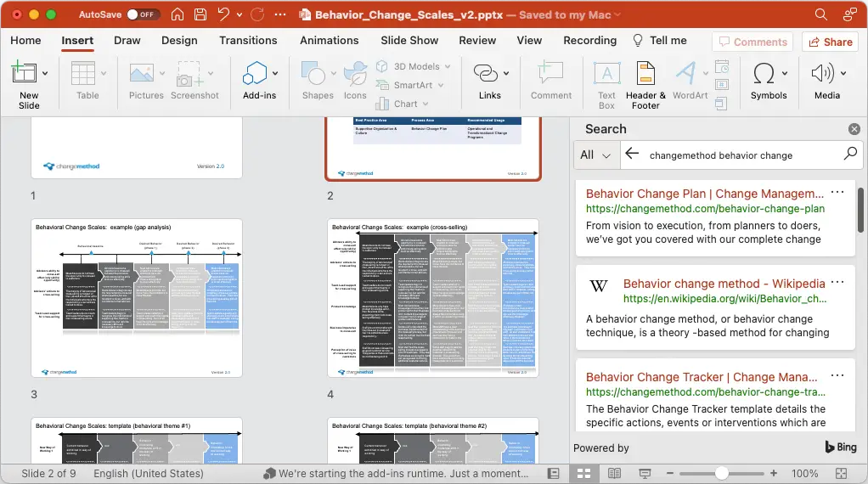The height and width of the screenshot is (484, 868).
Task: Switch to Slide Sorter grid view
Action: point(584,474)
